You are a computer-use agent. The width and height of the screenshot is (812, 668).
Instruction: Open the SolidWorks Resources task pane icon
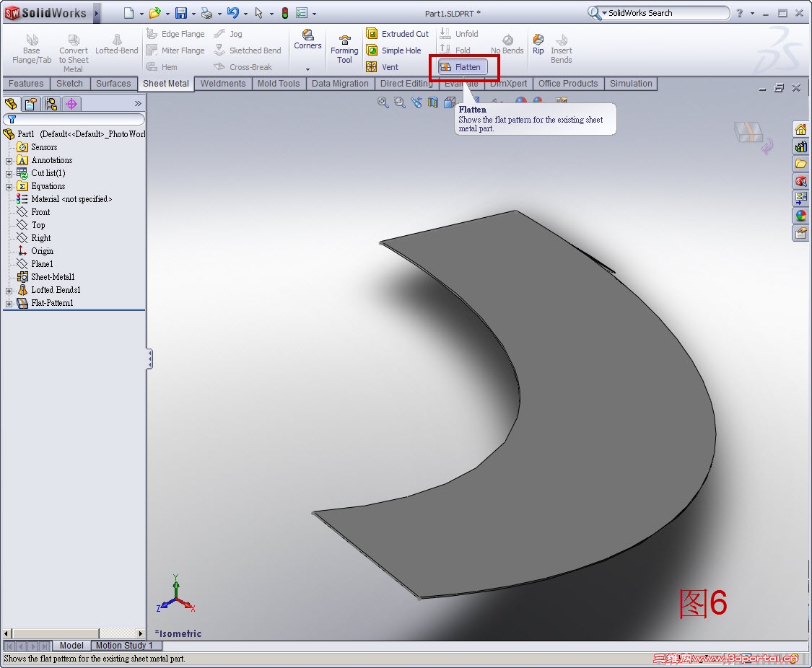pyautogui.click(x=800, y=129)
